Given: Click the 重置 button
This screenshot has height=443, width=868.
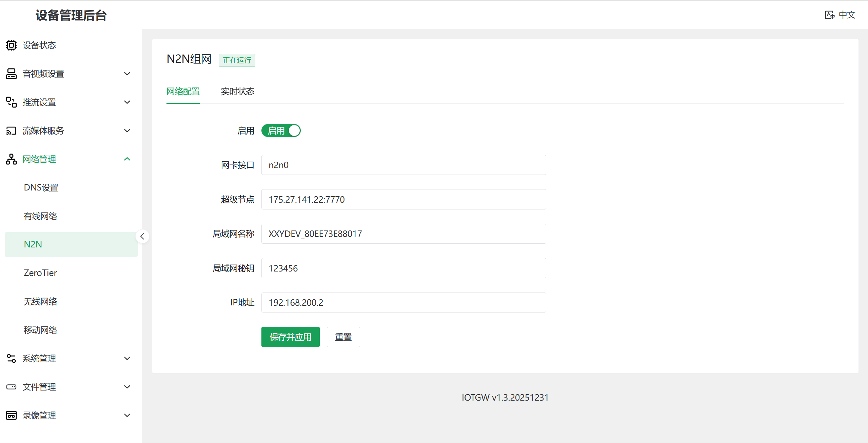Looking at the screenshot, I should tap(343, 337).
